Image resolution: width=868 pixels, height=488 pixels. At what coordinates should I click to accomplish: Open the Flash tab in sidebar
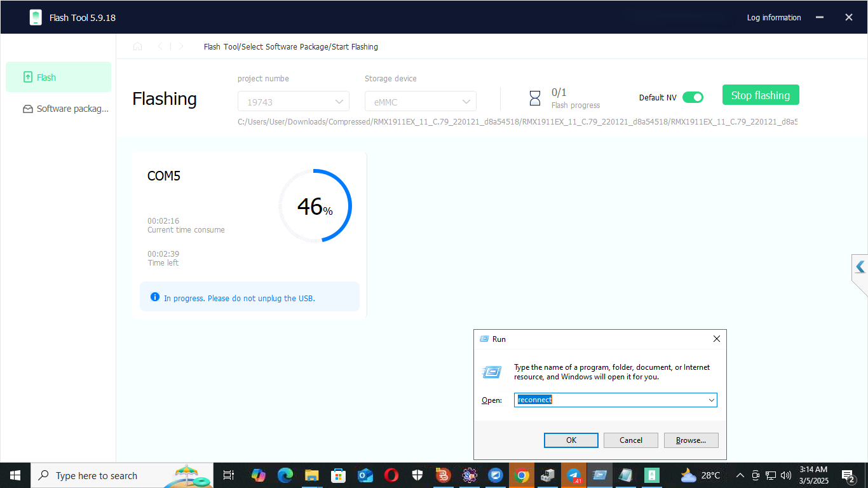coord(58,78)
